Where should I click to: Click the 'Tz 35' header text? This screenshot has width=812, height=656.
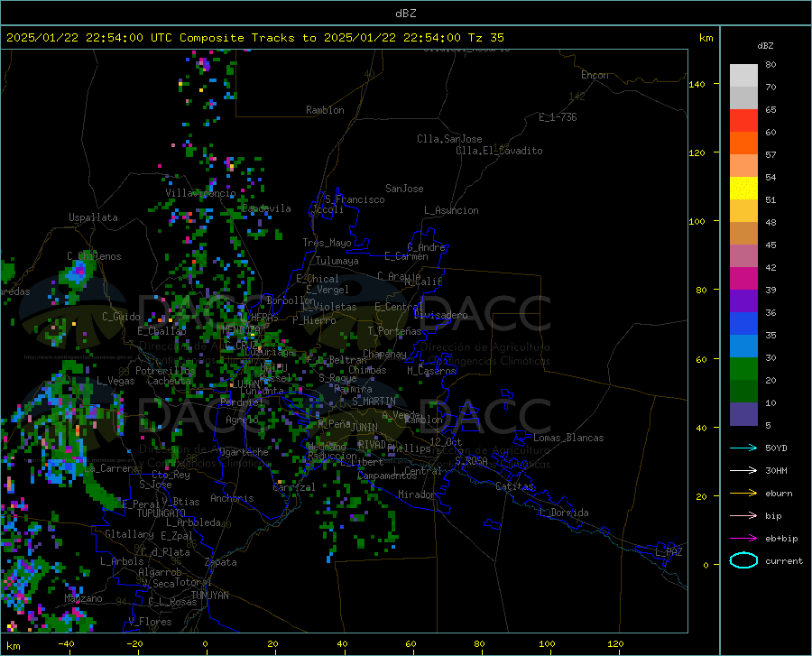point(485,38)
